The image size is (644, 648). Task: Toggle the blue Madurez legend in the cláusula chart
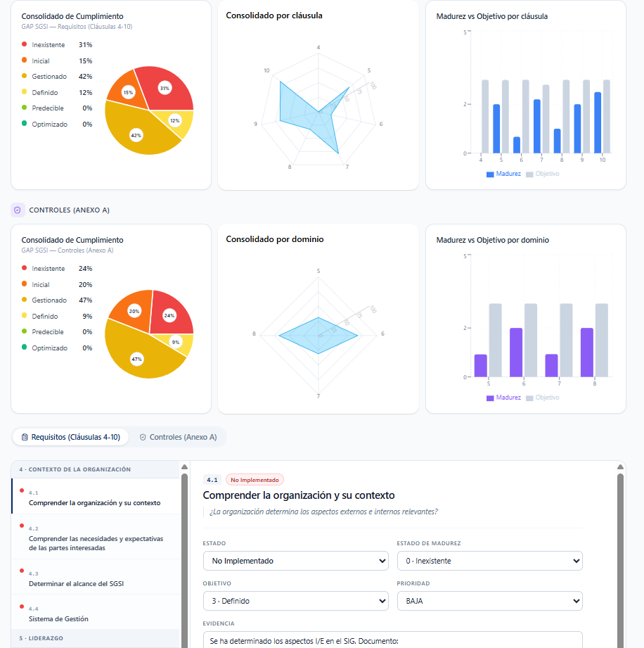tap(503, 174)
